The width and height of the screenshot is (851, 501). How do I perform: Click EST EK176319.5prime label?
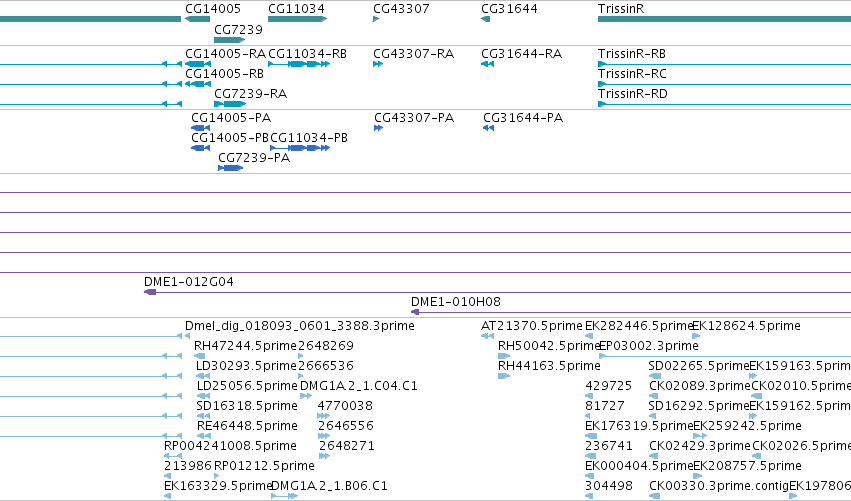click(x=639, y=426)
